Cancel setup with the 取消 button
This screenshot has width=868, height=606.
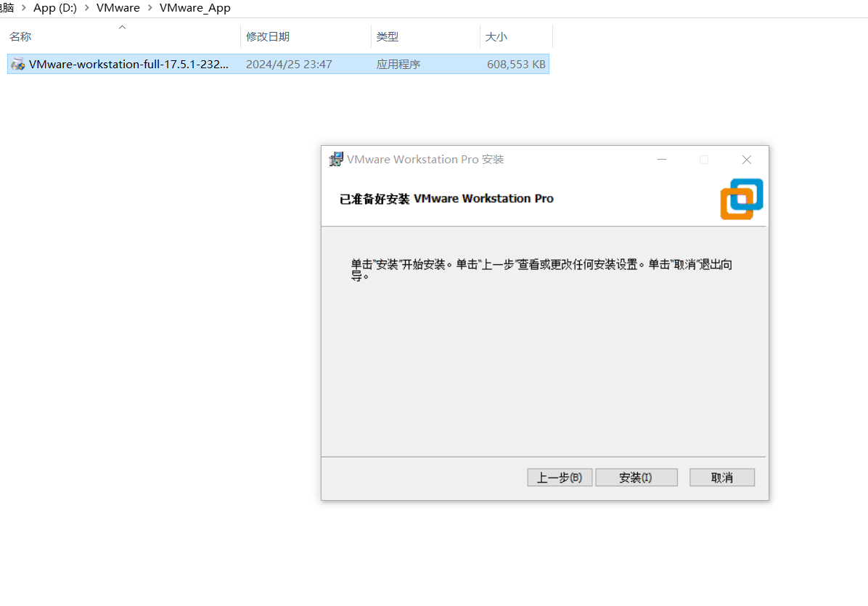coord(722,478)
